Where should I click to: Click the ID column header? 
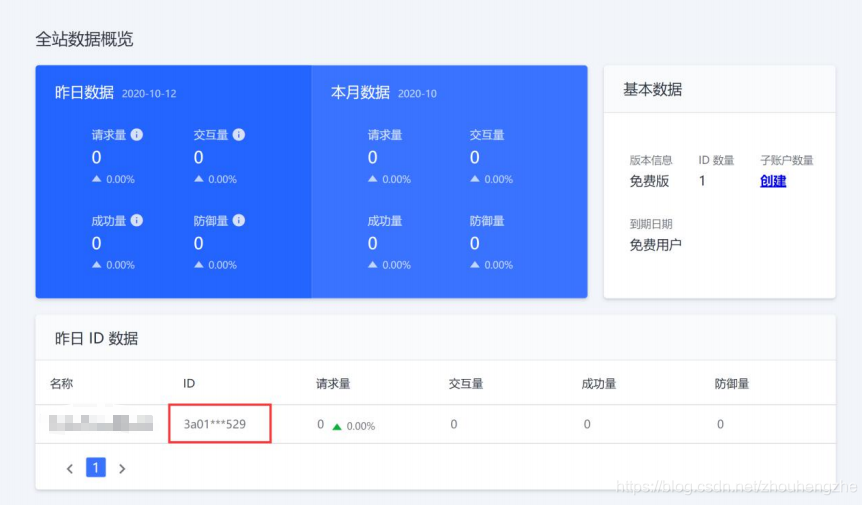[189, 383]
